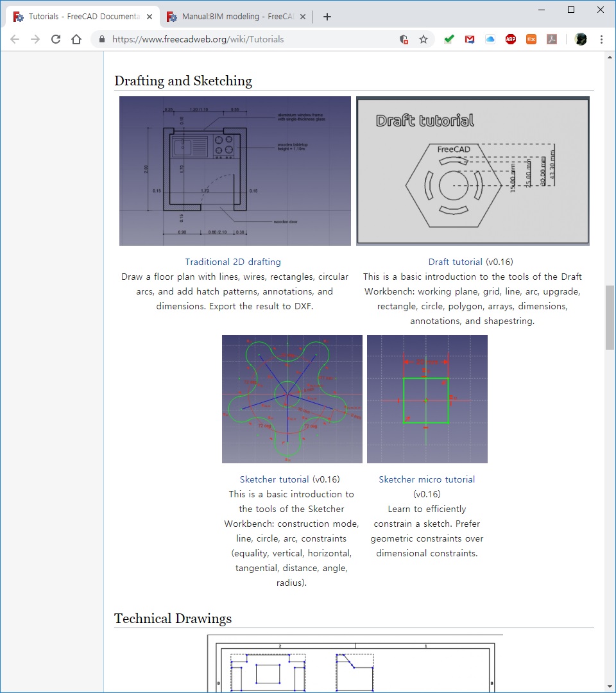Open the blocked content shield icon

(404, 39)
